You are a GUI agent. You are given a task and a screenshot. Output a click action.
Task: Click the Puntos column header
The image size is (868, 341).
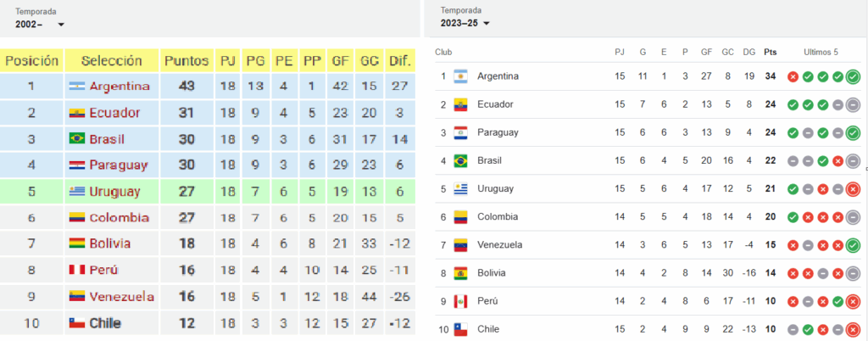[x=187, y=60]
